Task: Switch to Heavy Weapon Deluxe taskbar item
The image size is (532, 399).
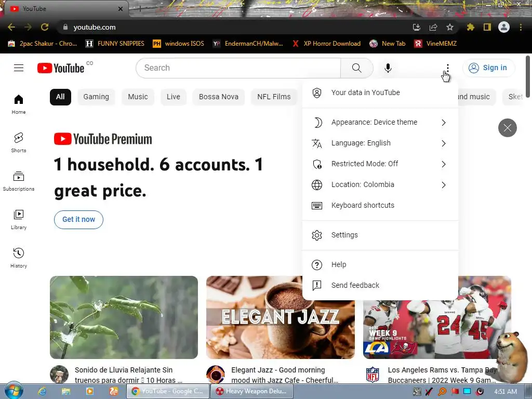Action: coord(252,391)
